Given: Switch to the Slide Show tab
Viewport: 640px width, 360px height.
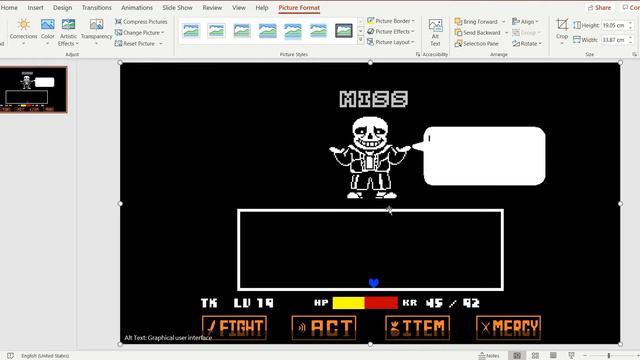Looking at the screenshot, I should (x=177, y=8).
